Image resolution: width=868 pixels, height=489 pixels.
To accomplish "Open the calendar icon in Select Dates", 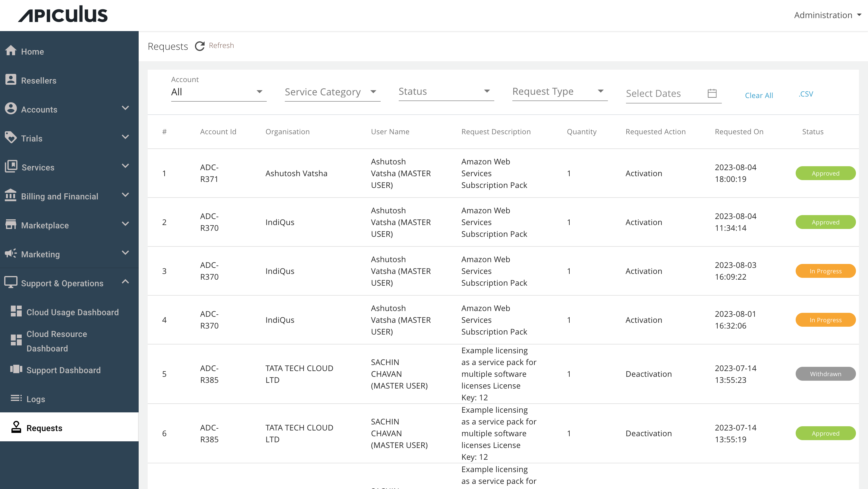I will pos(712,94).
